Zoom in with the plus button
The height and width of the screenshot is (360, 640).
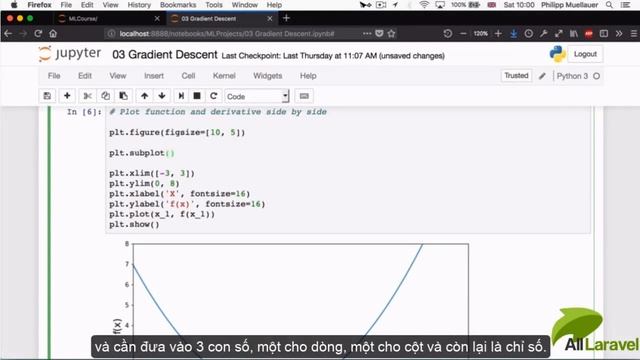498,33
